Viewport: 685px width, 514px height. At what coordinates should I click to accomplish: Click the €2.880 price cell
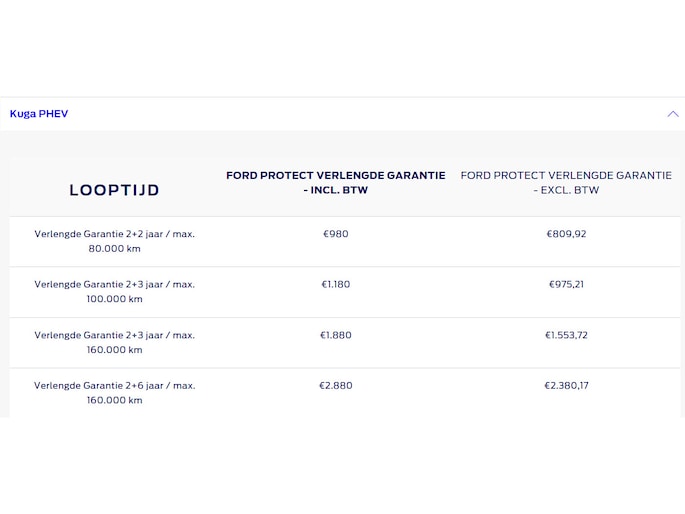335,385
